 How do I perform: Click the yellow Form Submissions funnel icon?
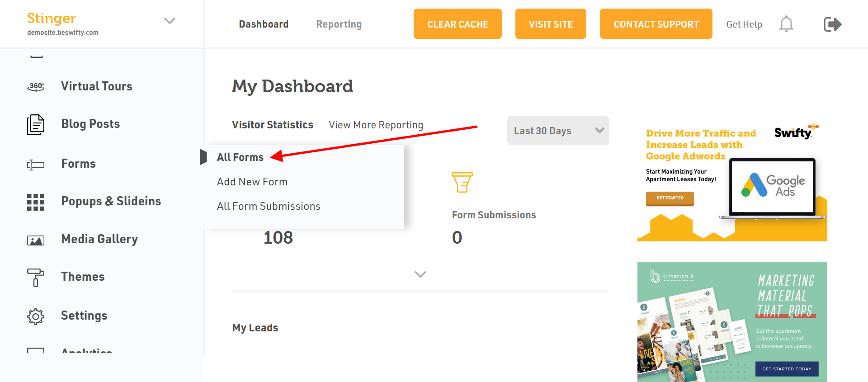pyautogui.click(x=462, y=182)
